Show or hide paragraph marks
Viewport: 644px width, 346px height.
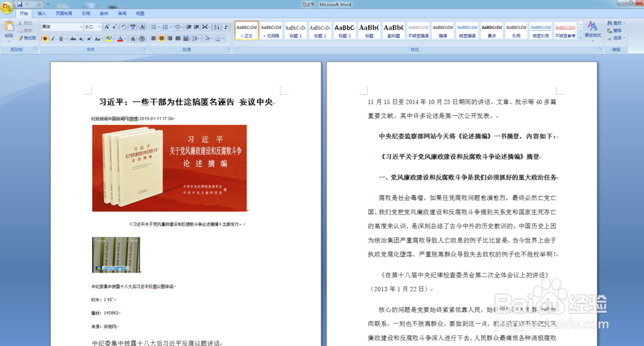click(226, 27)
